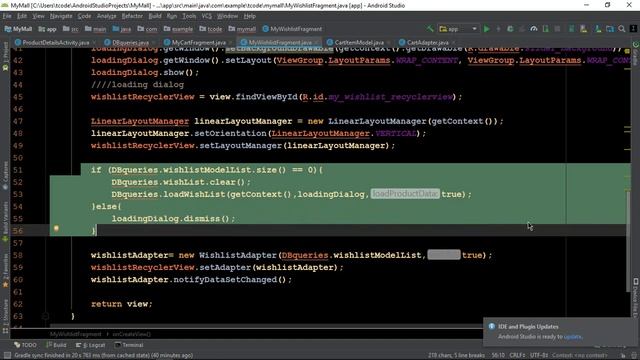The image size is (640, 360).
Task: Click com breadcrumb folder
Action: (x=147, y=29)
